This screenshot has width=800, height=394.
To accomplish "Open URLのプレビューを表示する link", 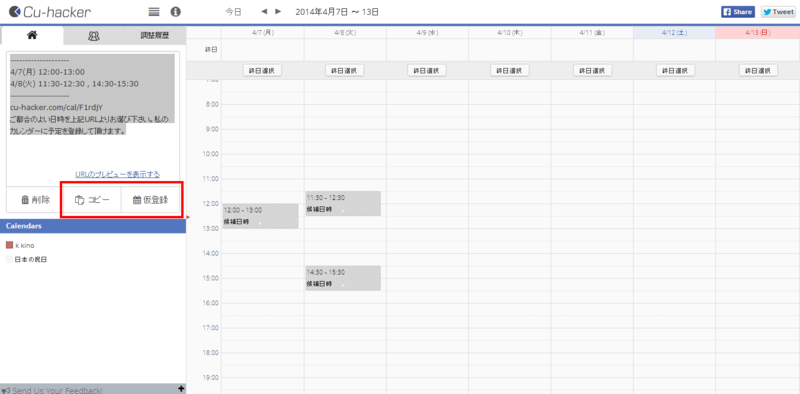I will coord(117,175).
